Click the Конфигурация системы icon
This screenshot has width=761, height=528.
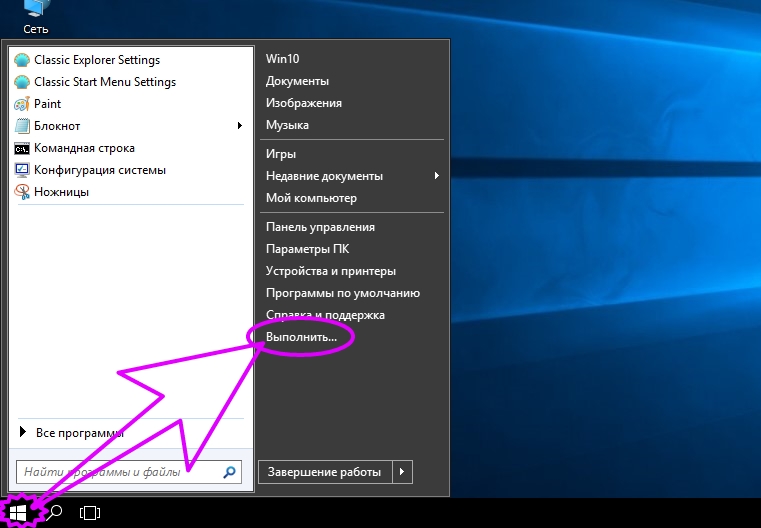pos(23,170)
